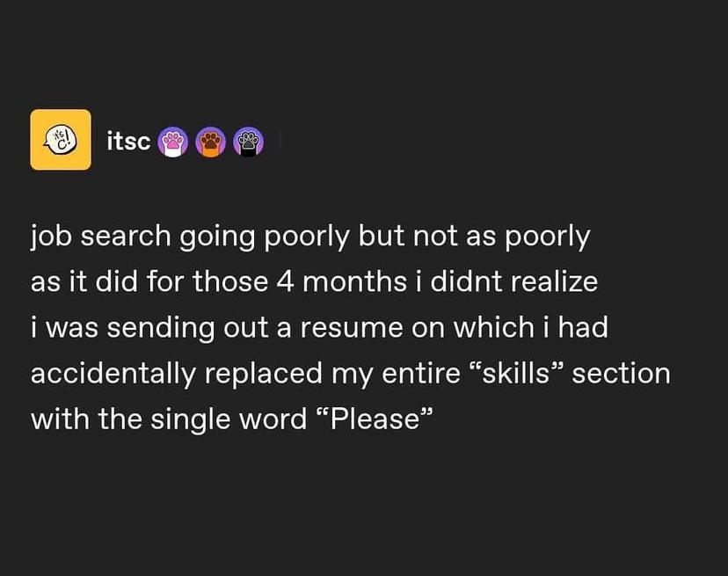Click the line starting "as it did for"
Image resolution: width=728 pixels, height=576 pixels.
(314, 282)
